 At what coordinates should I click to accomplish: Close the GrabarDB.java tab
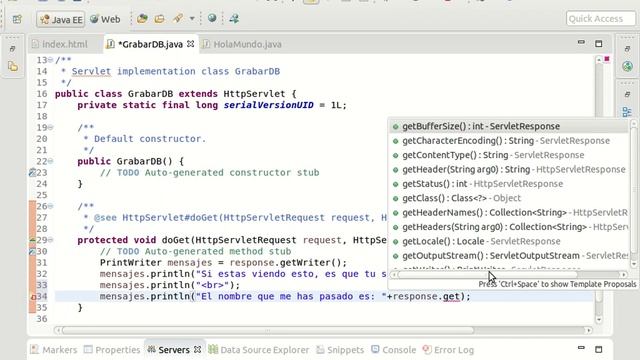coord(190,44)
